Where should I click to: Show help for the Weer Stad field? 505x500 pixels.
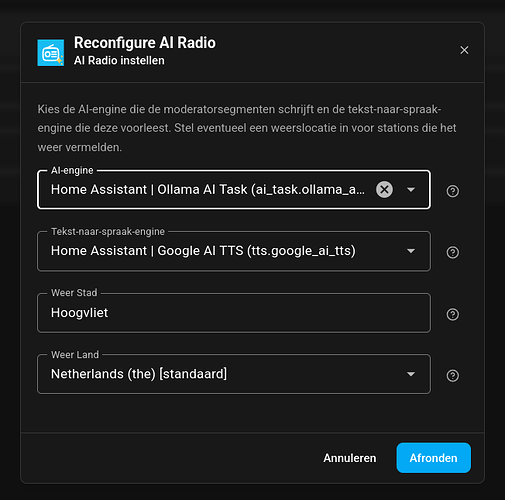point(452,314)
